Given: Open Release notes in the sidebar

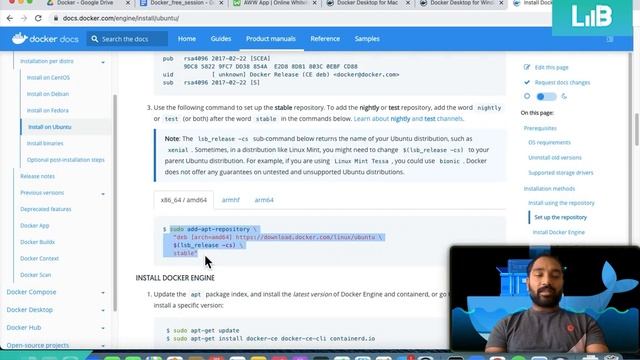Looking at the screenshot, I should (38, 176).
